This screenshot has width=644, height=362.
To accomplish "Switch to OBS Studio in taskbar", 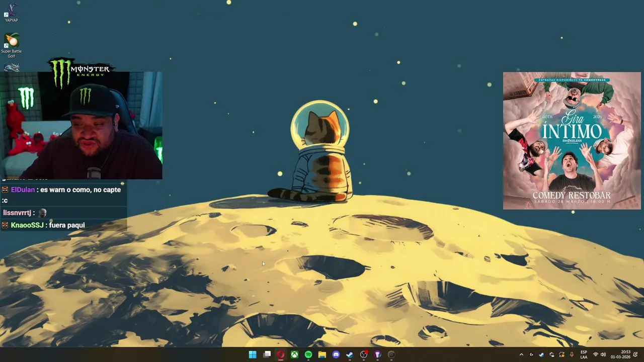I will [364, 354].
